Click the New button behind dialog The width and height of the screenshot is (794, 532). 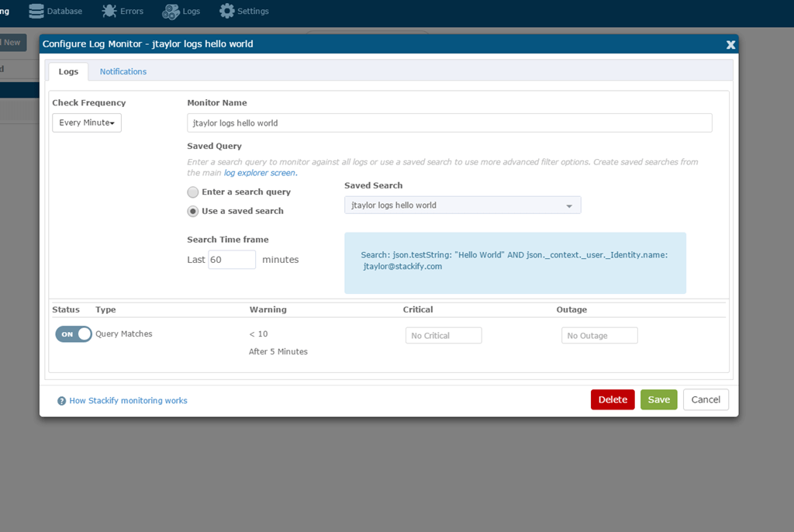(12, 43)
